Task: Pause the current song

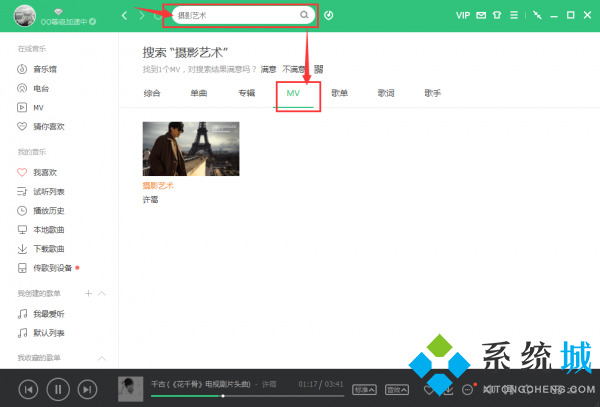Action: 58,389
